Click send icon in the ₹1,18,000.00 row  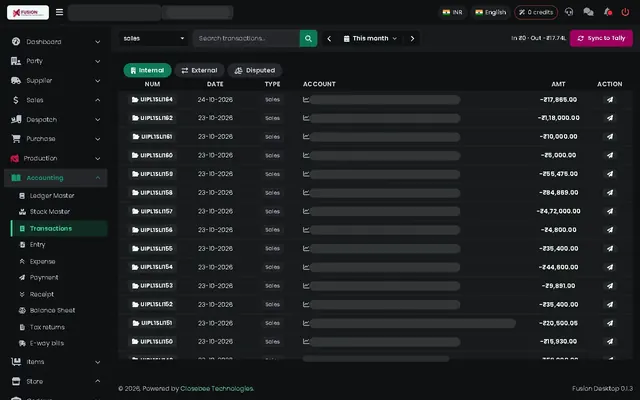click(609, 118)
